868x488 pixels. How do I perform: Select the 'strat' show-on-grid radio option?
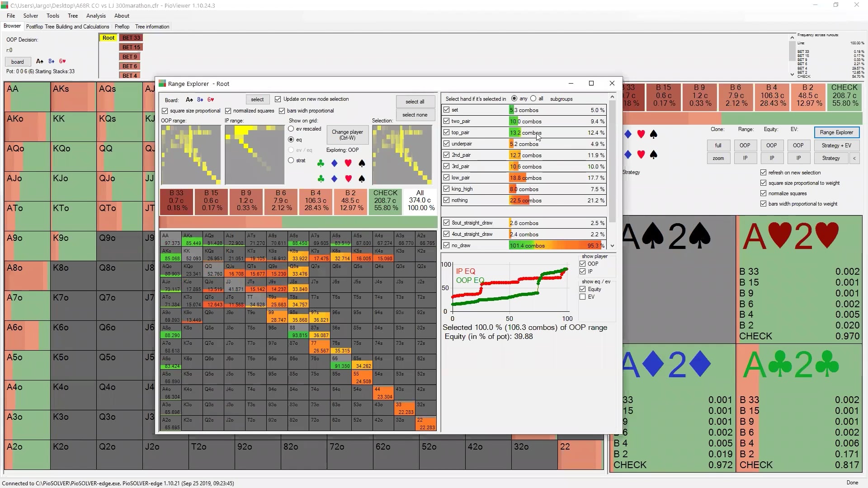coord(291,160)
